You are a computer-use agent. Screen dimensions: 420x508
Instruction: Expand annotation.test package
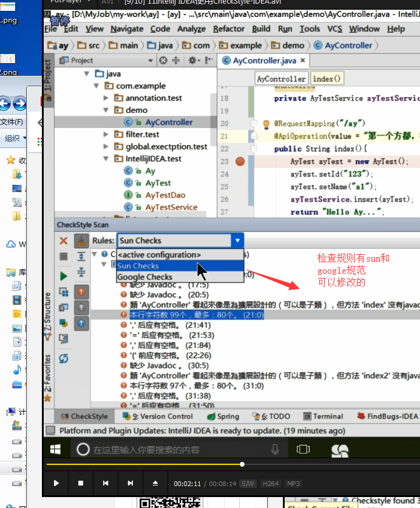(106, 98)
